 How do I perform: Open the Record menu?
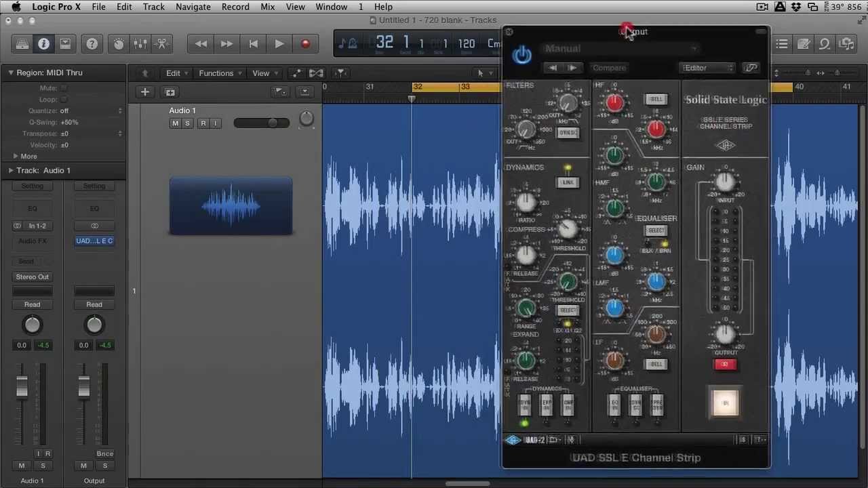pos(235,7)
